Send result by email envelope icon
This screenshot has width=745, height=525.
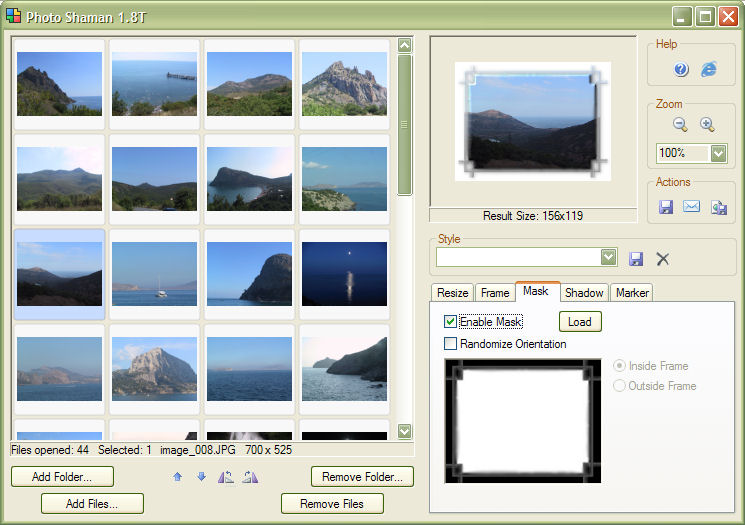pyautogui.click(x=691, y=206)
